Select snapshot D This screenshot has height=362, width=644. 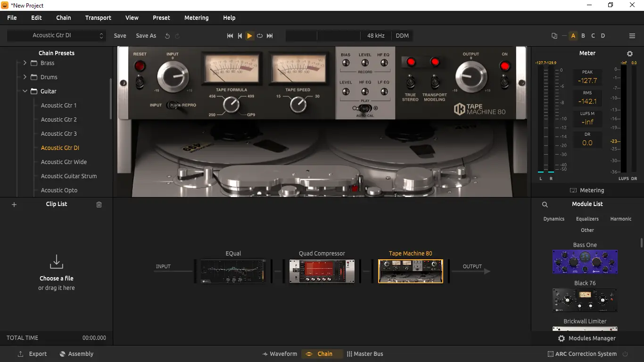pyautogui.click(x=603, y=36)
